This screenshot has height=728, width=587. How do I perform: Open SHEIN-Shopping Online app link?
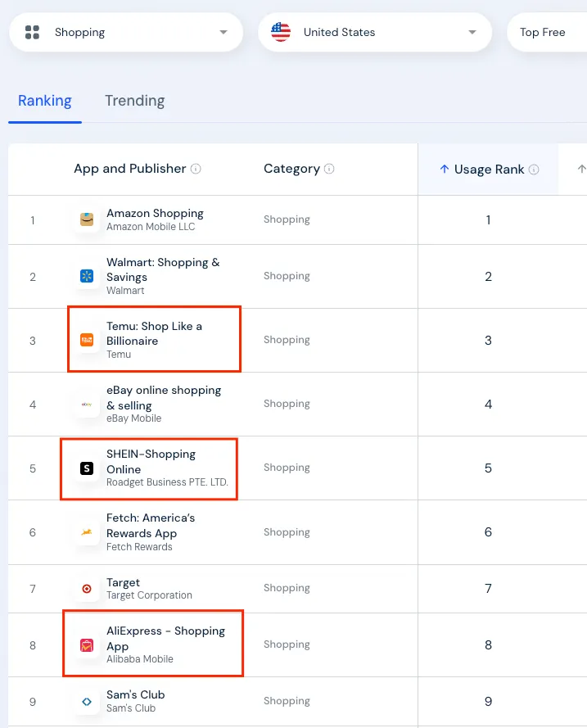coord(151,462)
